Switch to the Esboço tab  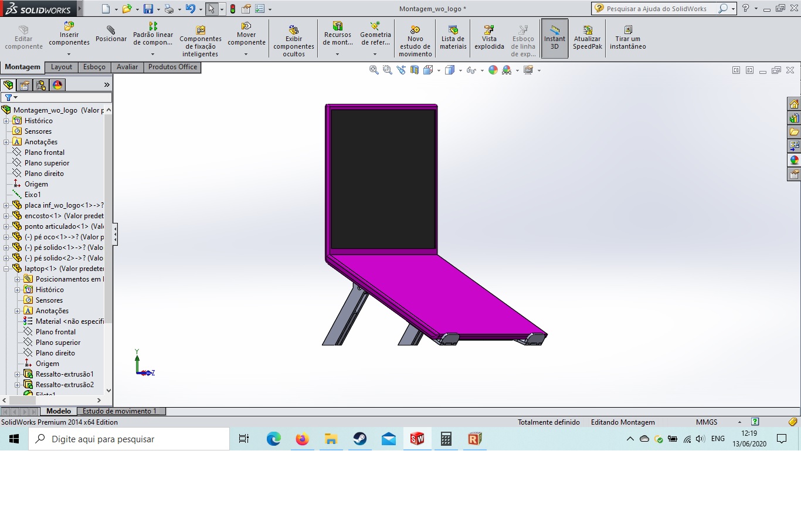click(94, 67)
